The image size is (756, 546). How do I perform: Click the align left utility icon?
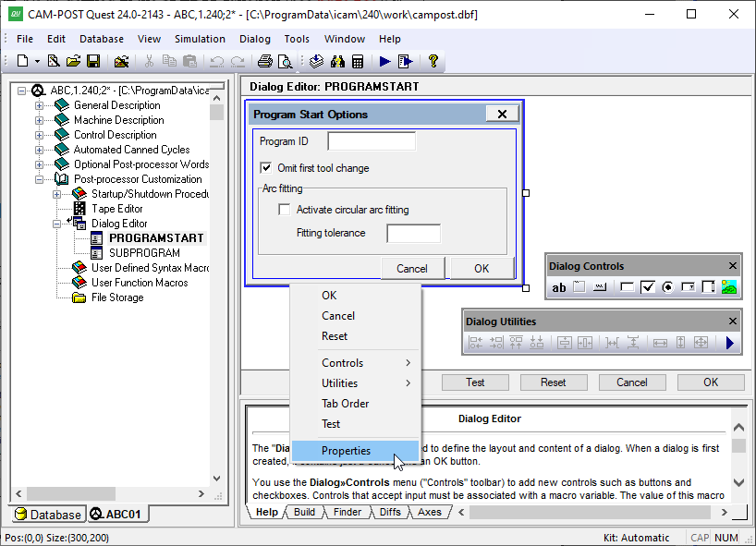point(475,343)
